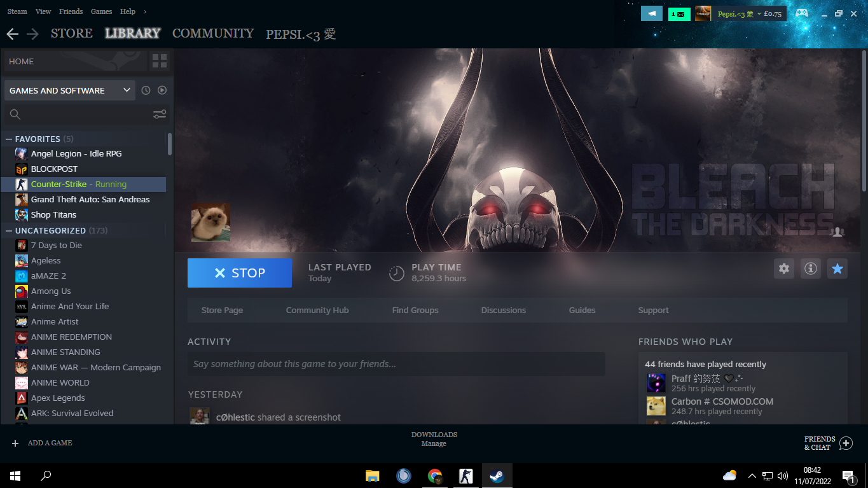This screenshot has height=488, width=868.
Task: Show hidden system tray icons chevron
Action: tap(752, 475)
